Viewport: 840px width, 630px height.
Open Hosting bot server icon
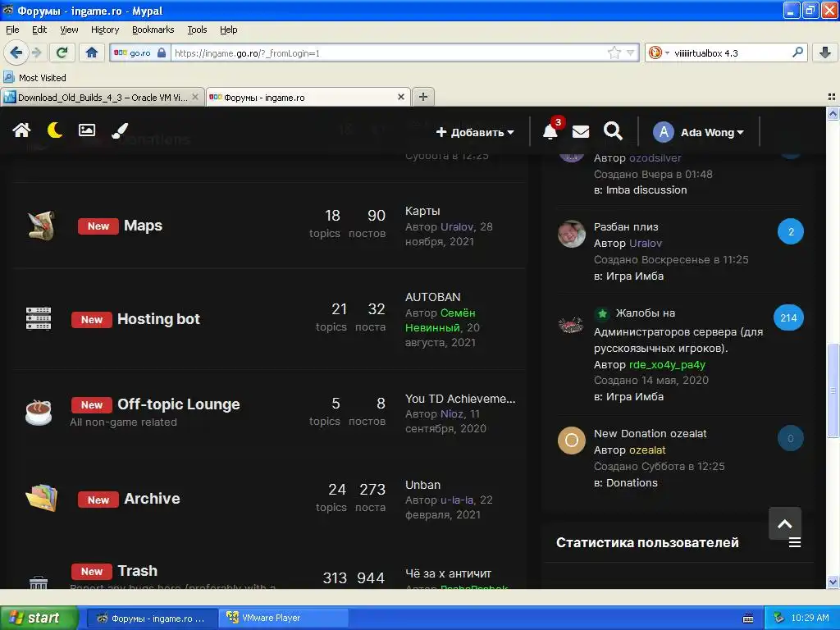(39, 319)
